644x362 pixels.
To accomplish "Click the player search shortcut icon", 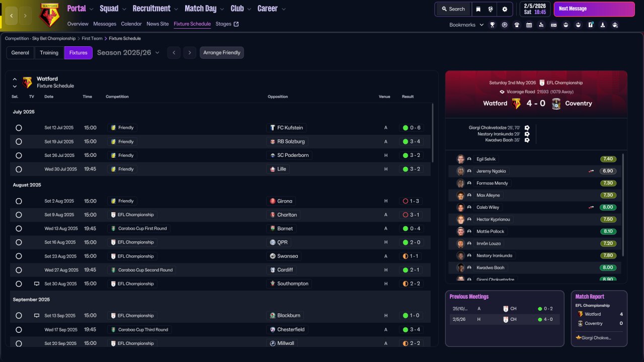I will pyautogui.click(x=541, y=25).
